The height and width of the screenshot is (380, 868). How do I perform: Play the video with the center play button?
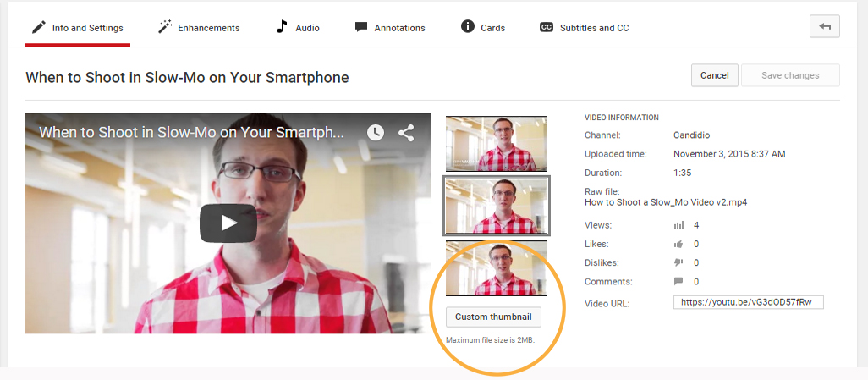228,223
